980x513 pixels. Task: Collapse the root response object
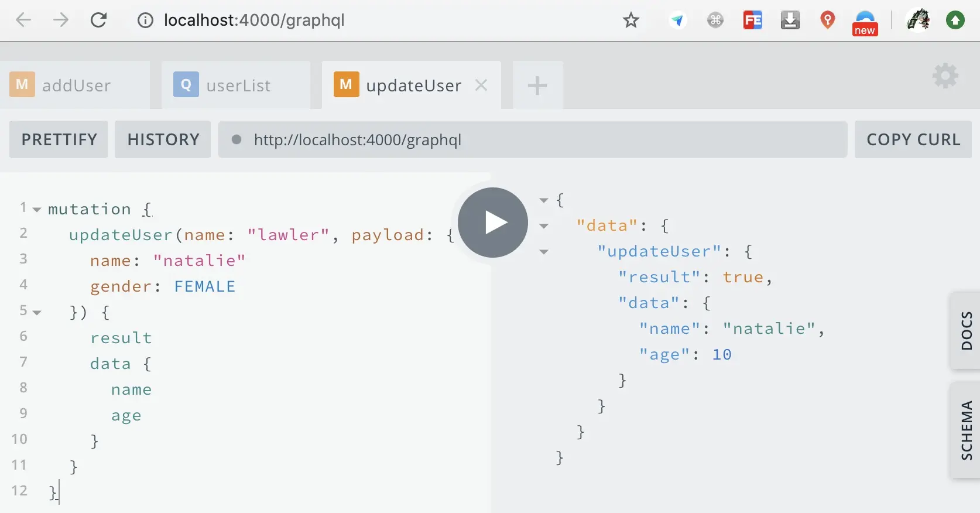click(x=544, y=200)
